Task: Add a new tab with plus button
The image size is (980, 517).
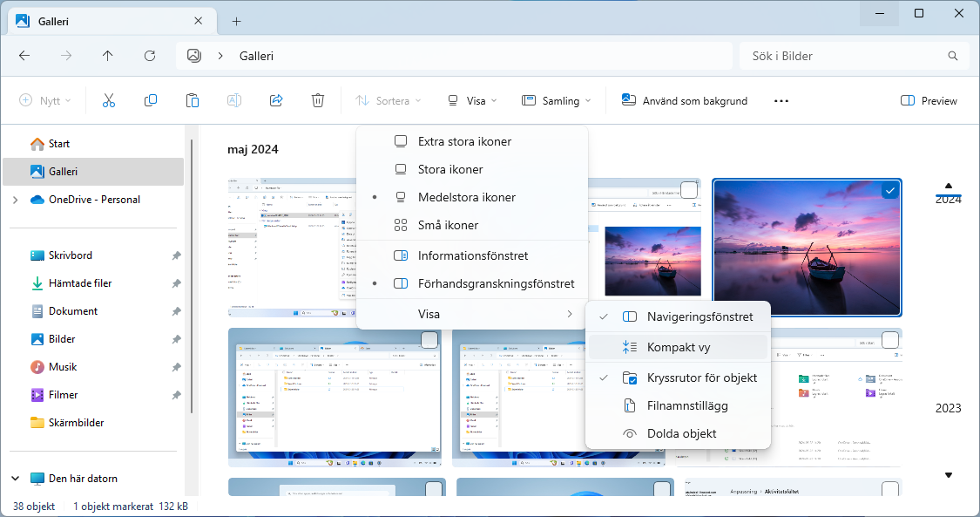Action: pyautogui.click(x=236, y=21)
